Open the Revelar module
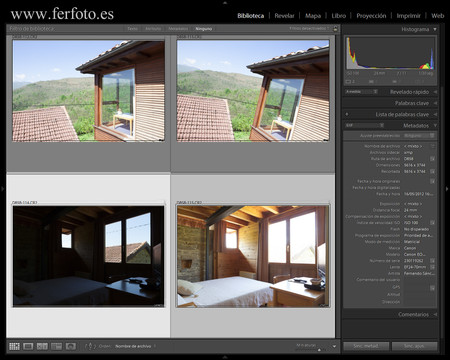 tap(284, 16)
